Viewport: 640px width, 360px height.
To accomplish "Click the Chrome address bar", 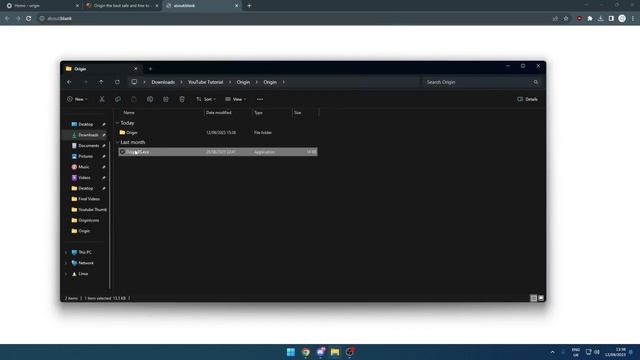I will click(294, 18).
